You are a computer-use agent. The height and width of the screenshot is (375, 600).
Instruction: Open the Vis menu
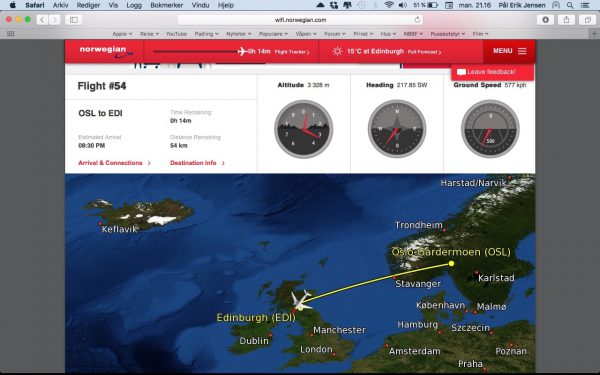(x=113, y=5)
